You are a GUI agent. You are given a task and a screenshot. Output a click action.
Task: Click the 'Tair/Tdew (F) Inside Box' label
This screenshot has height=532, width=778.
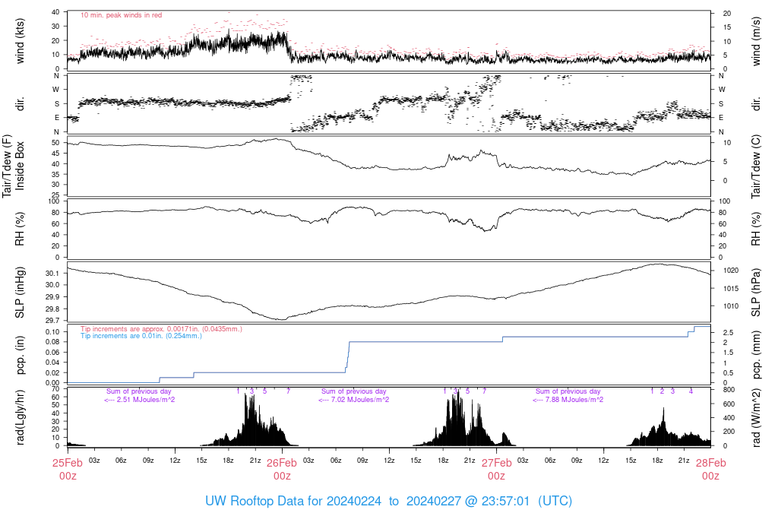pyautogui.click(x=14, y=166)
